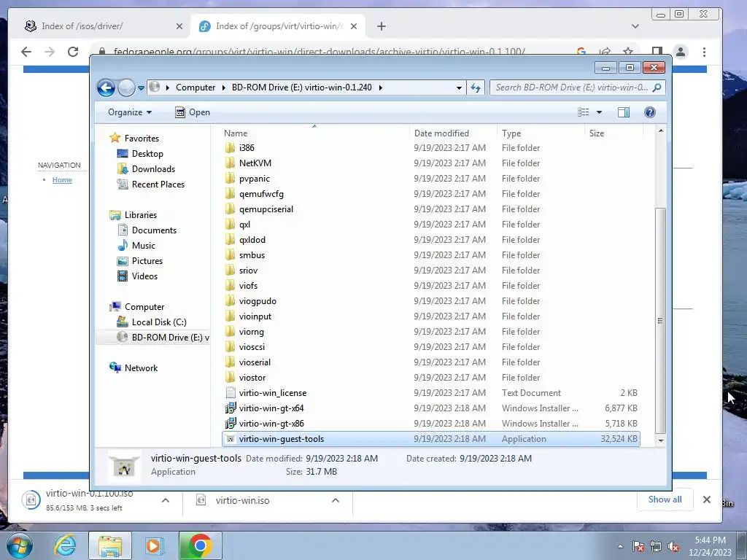Open the Windows Start menu

(19, 545)
